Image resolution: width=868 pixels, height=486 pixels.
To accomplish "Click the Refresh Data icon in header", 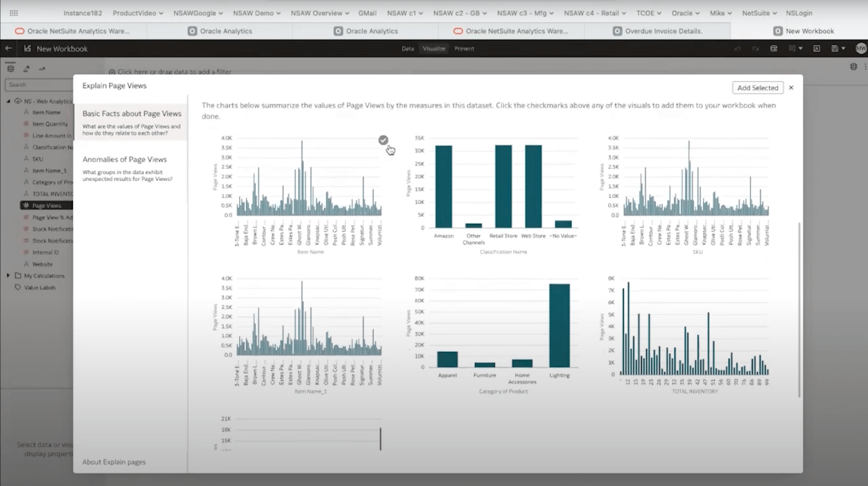I will (x=773, y=48).
